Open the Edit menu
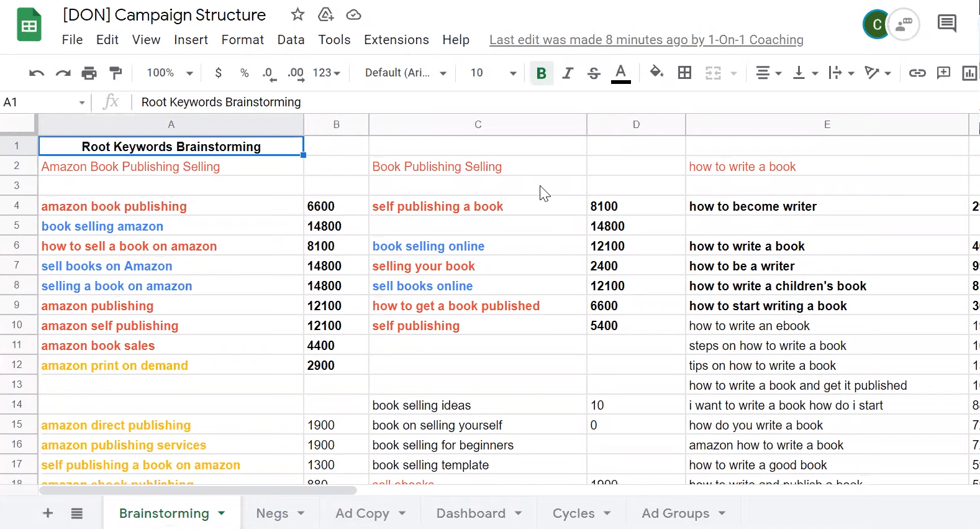 (x=107, y=40)
